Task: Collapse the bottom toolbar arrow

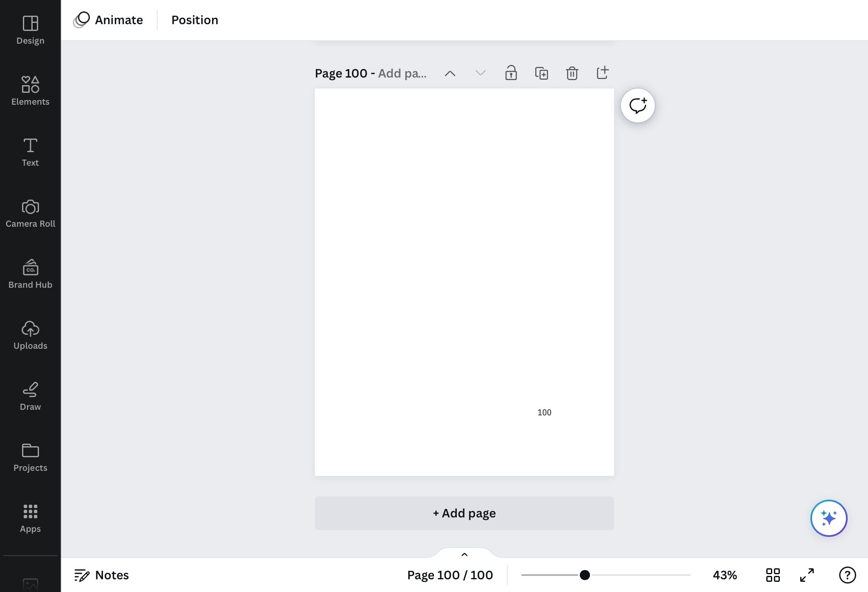Action: [465, 554]
